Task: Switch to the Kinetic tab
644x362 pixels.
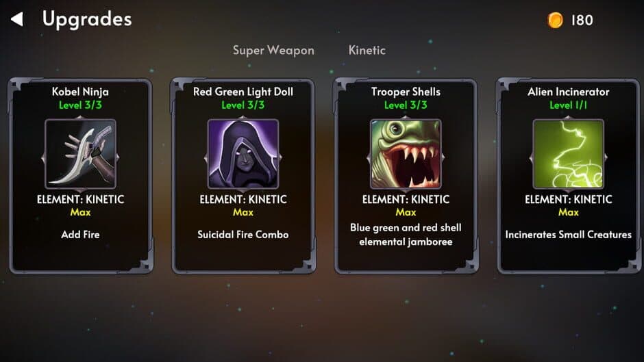Action: click(x=367, y=50)
